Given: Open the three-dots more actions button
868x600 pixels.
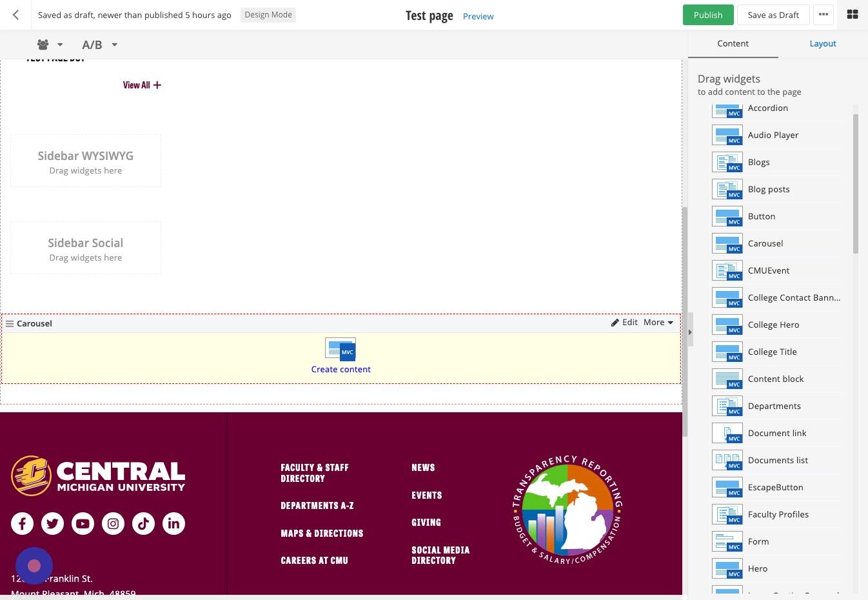Looking at the screenshot, I should [824, 15].
